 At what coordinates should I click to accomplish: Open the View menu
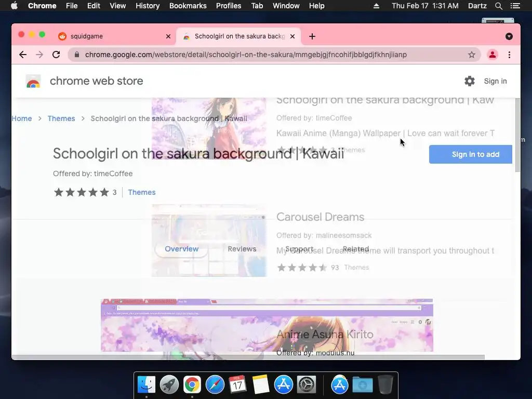pos(118,6)
